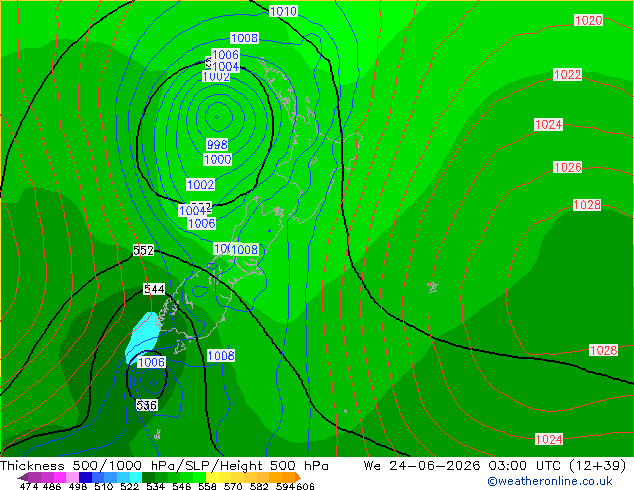Click the 1006 label near the cyan patch
The width and height of the screenshot is (634, 490).
click(x=151, y=362)
